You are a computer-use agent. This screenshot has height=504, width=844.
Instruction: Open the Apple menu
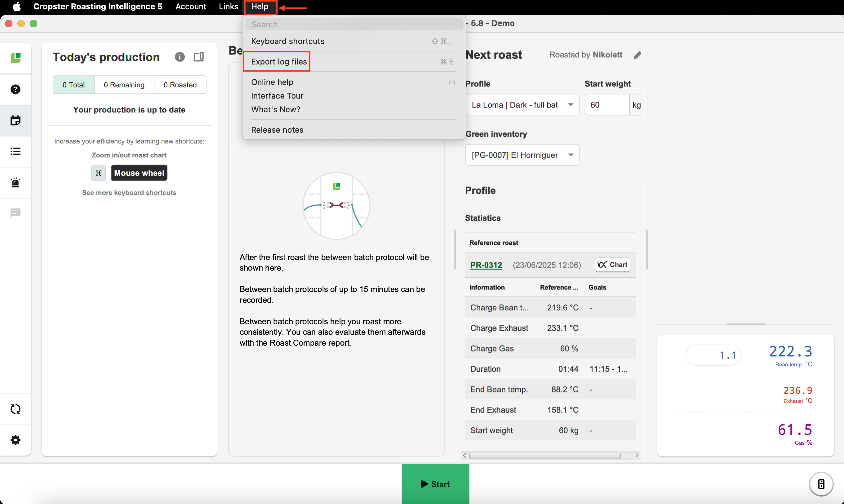point(17,7)
